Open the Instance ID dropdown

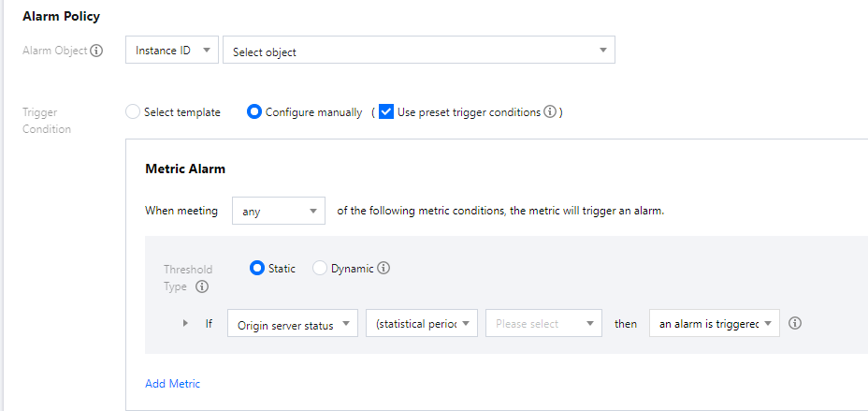tap(172, 51)
